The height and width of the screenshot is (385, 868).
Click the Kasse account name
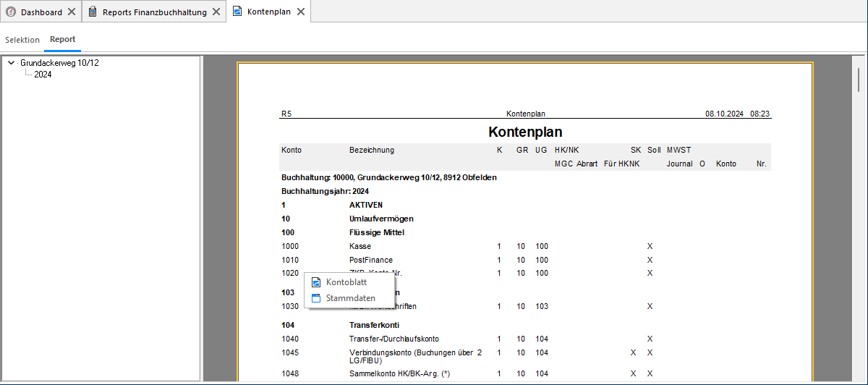[x=360, y=246]
